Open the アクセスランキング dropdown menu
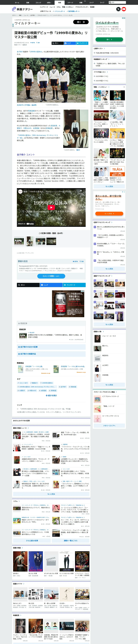138x644 pixels. pyautogui.click(x=82, y=7)
